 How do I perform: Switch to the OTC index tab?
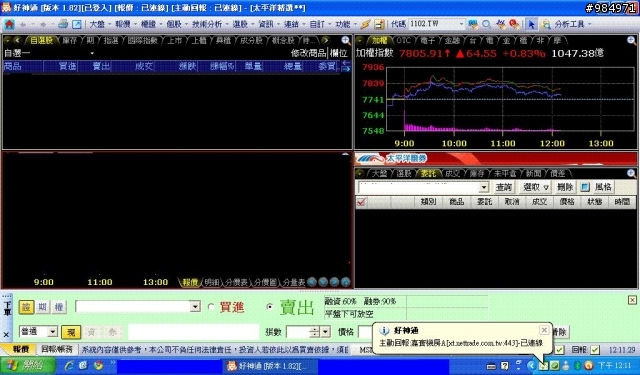coord(403,40)
